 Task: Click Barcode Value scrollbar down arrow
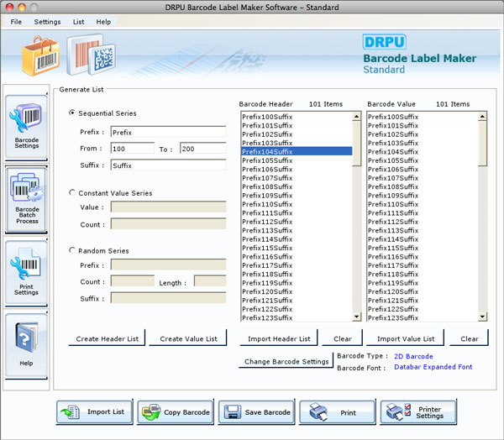point(482,317)
